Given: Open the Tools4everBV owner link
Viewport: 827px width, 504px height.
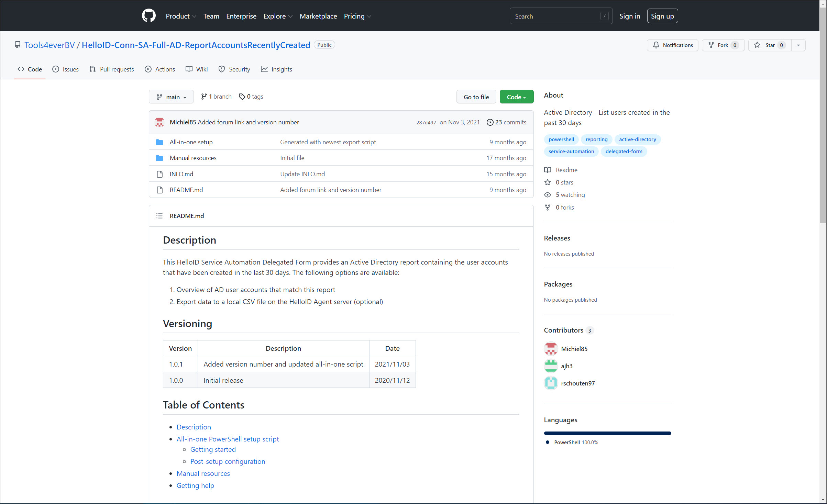Looking at the screenshot, I should pos(49,45).
